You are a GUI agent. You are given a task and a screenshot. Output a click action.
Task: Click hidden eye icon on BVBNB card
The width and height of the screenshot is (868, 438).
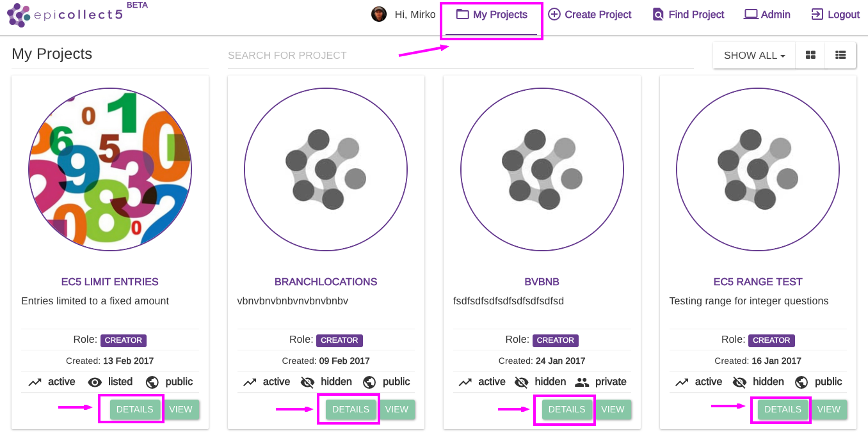pyautogui.click(x=522, y=382)
